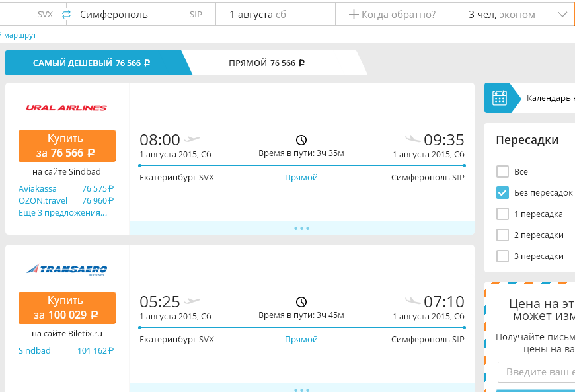This screenshot has height=392, width=575.
Task: Open the price calendar icon
Action: pos(500,98)
